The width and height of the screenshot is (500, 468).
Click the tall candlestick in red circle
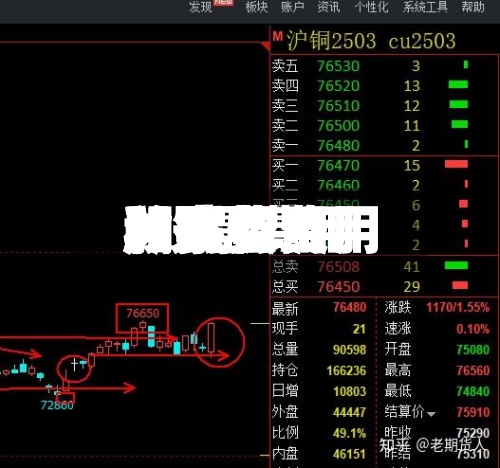[211, 339]
